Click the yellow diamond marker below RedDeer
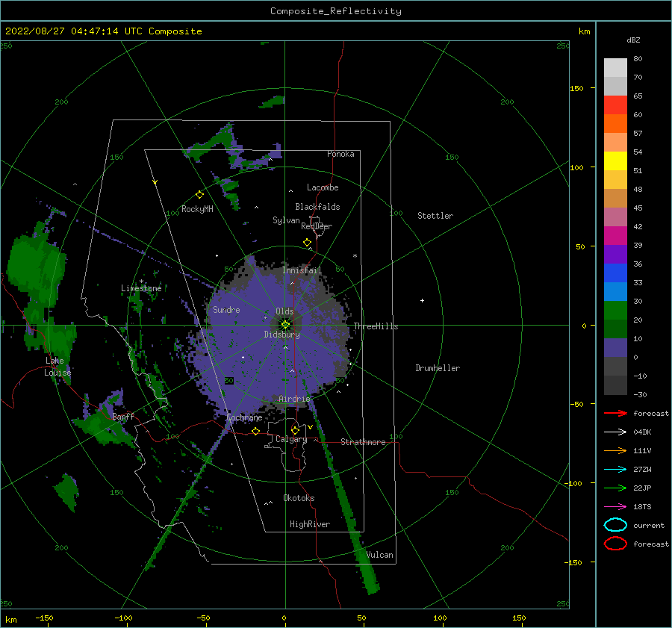The image size is (672, 628). pos(308,243)
